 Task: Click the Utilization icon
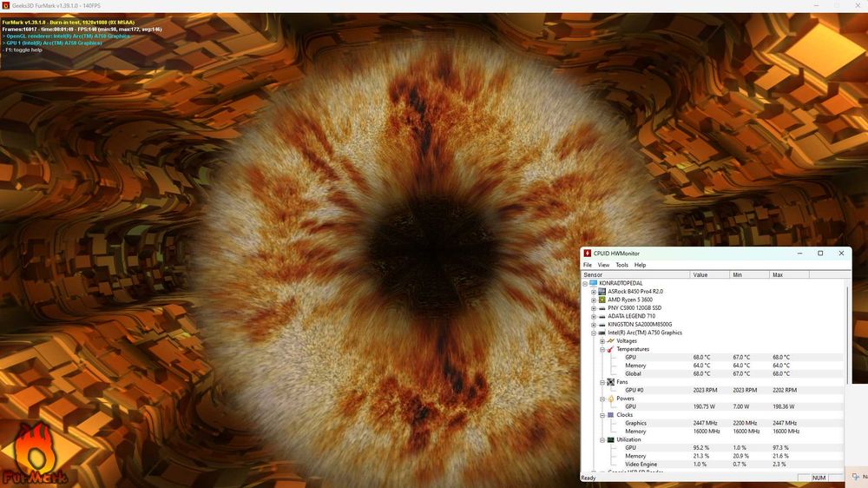pyautogui.click(x=610, y=440)
